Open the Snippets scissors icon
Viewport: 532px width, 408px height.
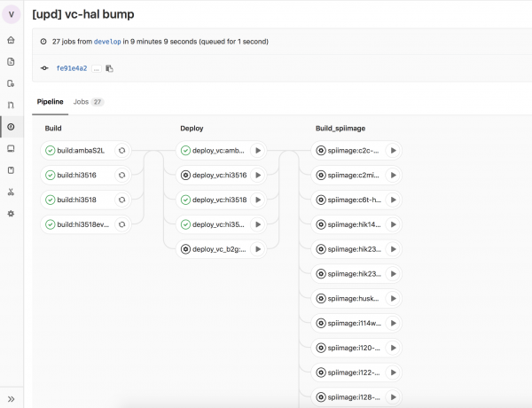coord(11,192)
